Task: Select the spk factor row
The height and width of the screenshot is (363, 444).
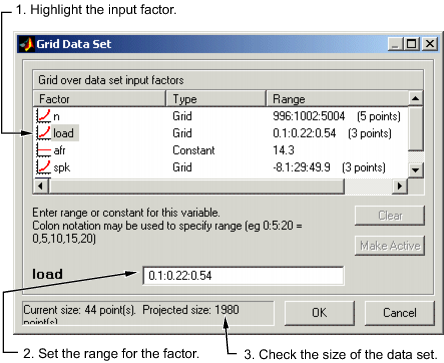Action: [x=220, y=167]
